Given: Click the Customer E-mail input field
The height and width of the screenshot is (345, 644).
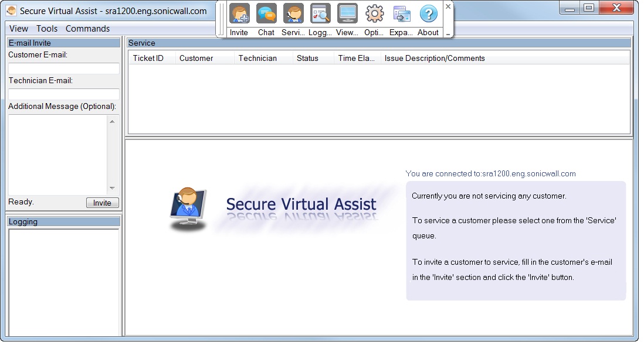Looking at the screenshot, I should point(64,69).
